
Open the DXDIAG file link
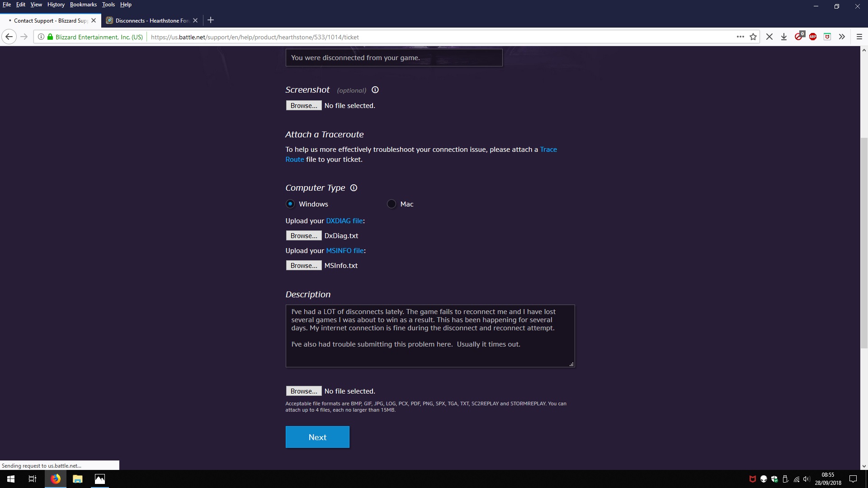point(344,221)
